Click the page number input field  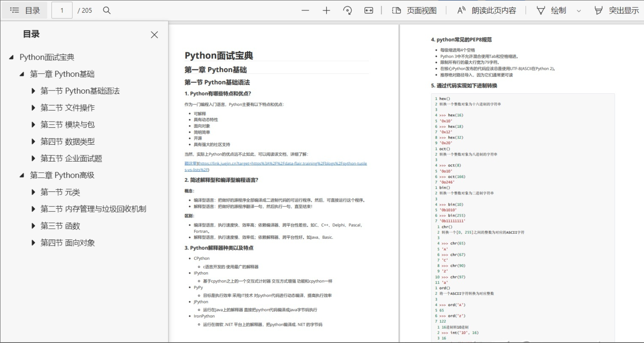click(62, 10)
